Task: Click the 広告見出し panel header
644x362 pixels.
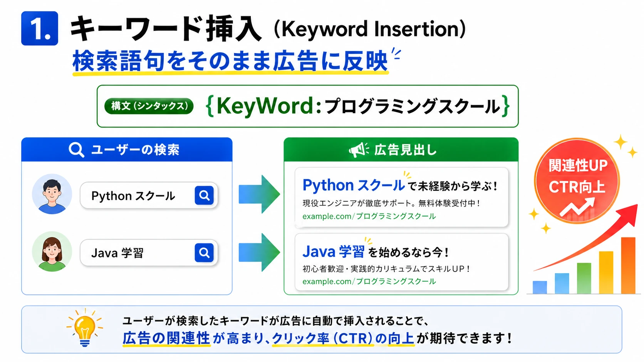Action: [401, 149]
